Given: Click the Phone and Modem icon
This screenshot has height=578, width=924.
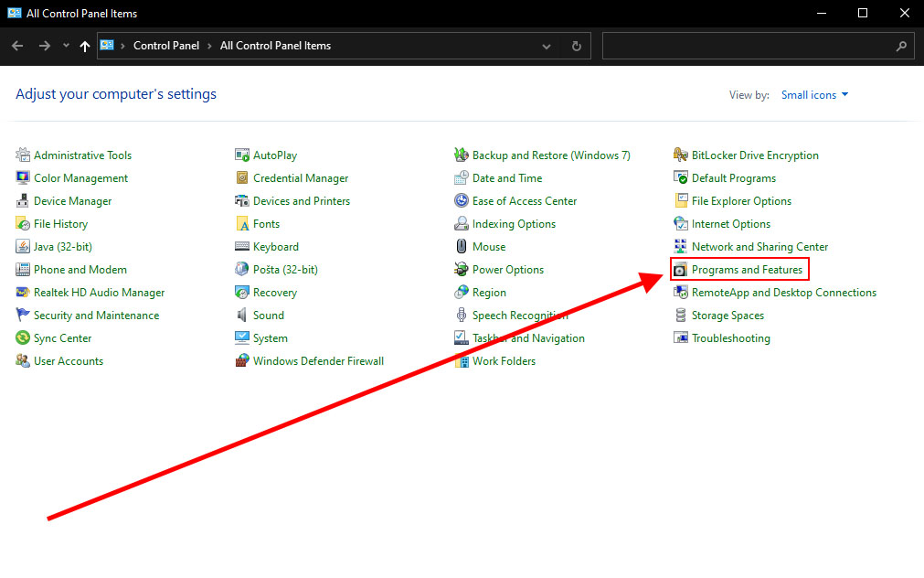Looking at the screenshot, I should [x=23, y=270].
